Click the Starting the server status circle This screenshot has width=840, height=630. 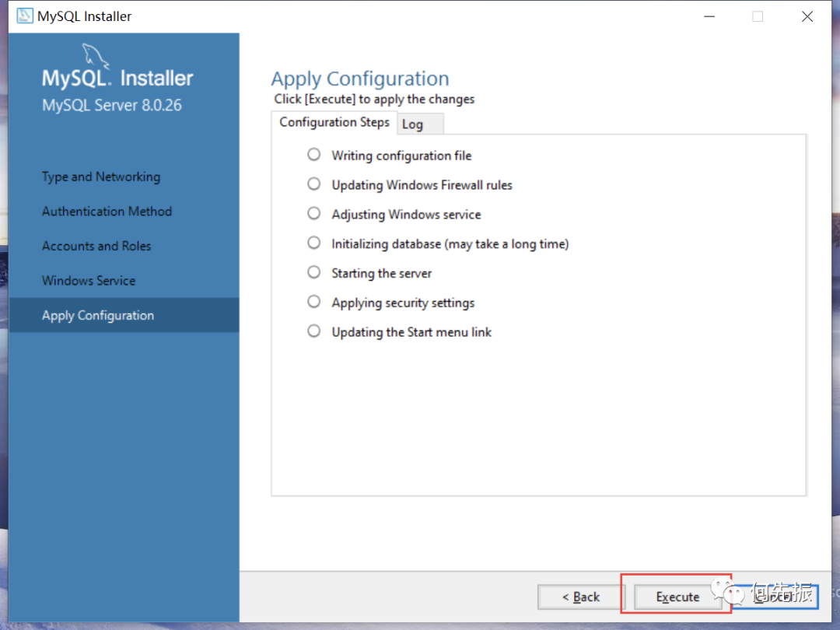pyautogui.click(x=314, y=273)
